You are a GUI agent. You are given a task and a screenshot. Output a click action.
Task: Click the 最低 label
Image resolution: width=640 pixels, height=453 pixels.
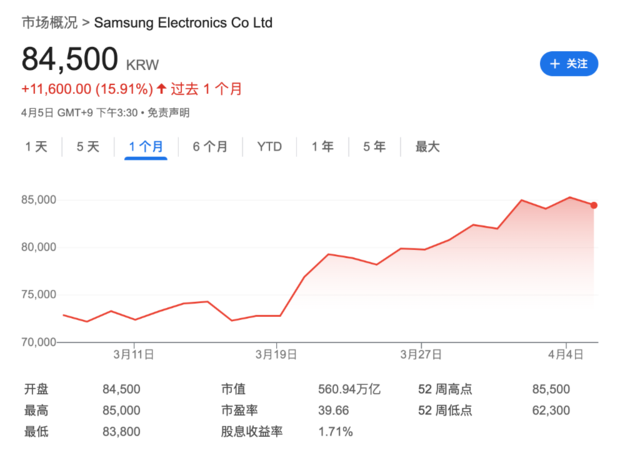(36, 431)
